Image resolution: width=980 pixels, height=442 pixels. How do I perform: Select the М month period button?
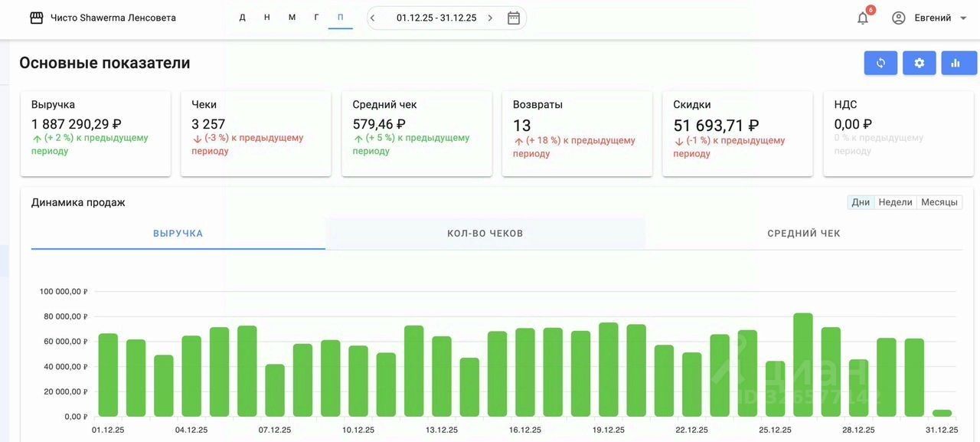[292, 18]
